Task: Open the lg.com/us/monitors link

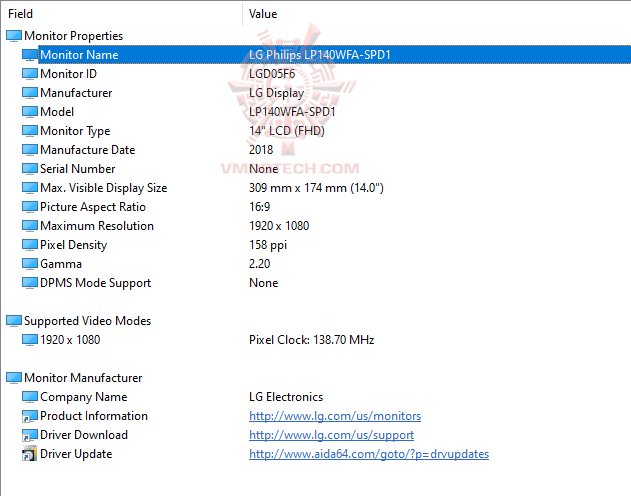Action: [335, 416]
